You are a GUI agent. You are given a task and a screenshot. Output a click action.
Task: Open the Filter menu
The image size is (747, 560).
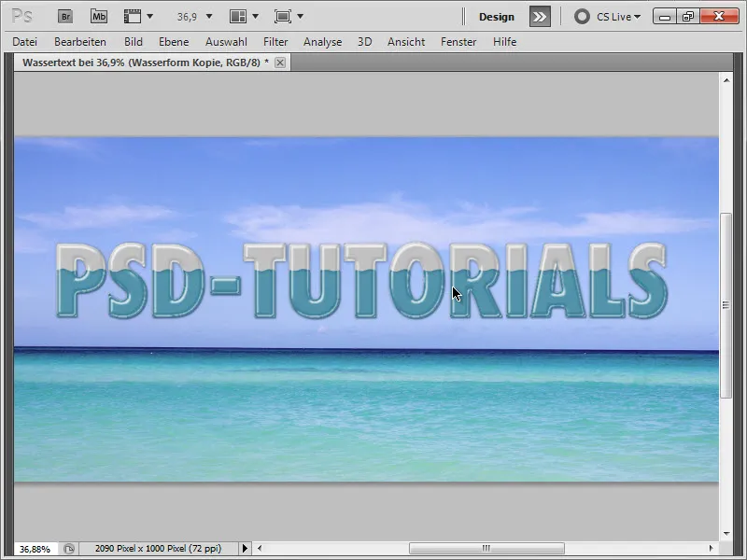(x=275, y=42)
